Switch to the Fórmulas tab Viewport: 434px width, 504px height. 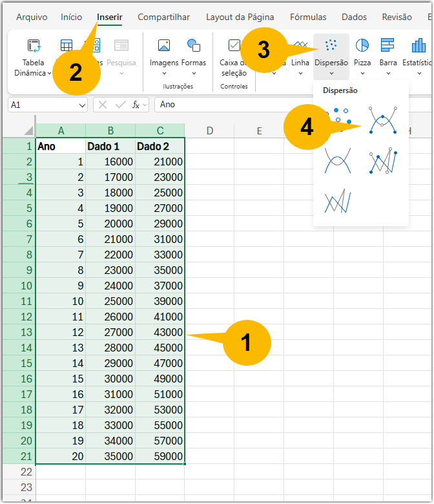(x=308, y=17)
